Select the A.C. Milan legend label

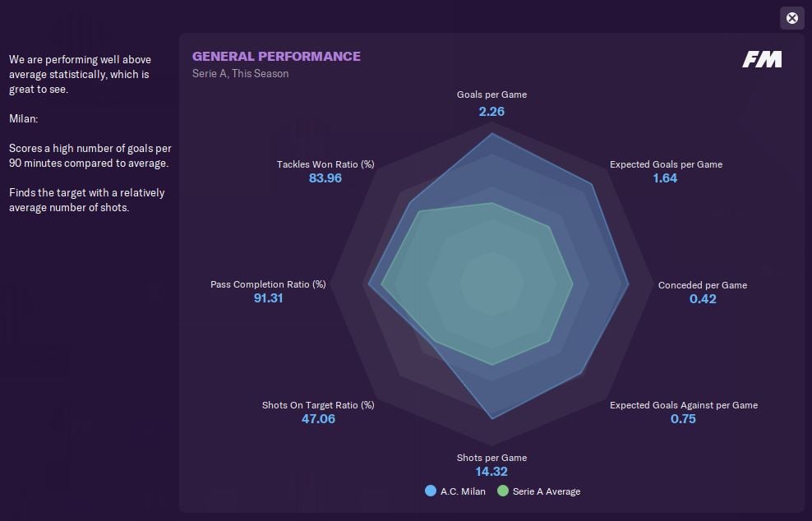click(463, 491)
